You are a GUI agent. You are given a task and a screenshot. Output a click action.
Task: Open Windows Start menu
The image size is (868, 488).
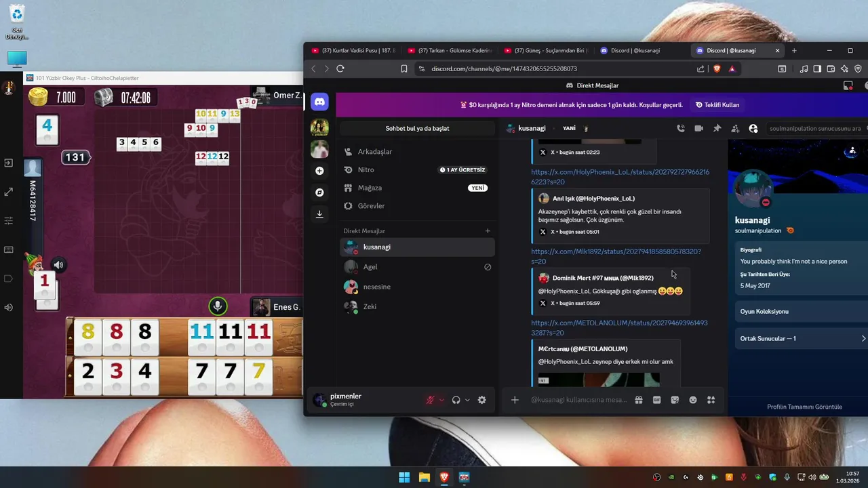[x=404, y=477]
